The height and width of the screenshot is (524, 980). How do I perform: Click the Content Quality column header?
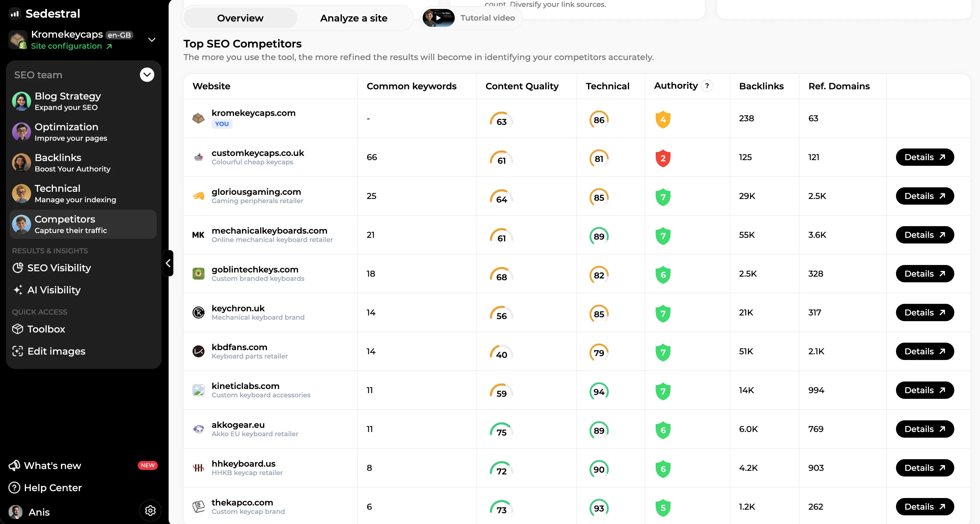(522, 86)
